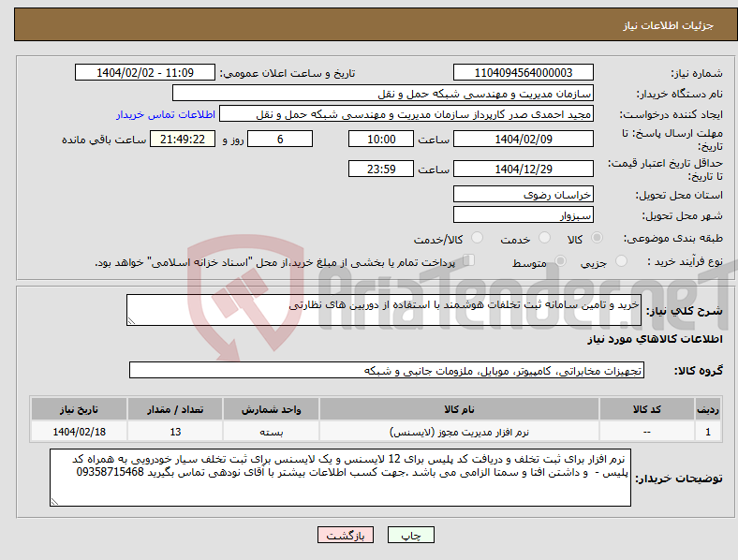Screen dimensions: 738x560
Task: Open اطلاعات تماس خریدار link
Action: (166, 114)
